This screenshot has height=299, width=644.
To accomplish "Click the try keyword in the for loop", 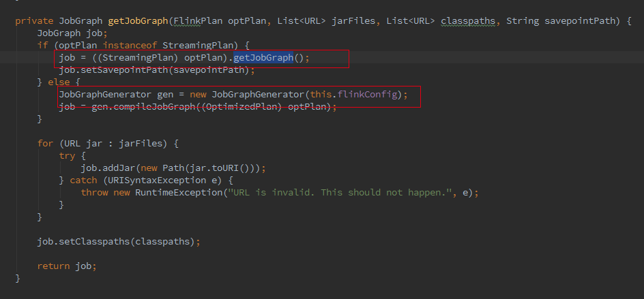I will click(68, 156).
